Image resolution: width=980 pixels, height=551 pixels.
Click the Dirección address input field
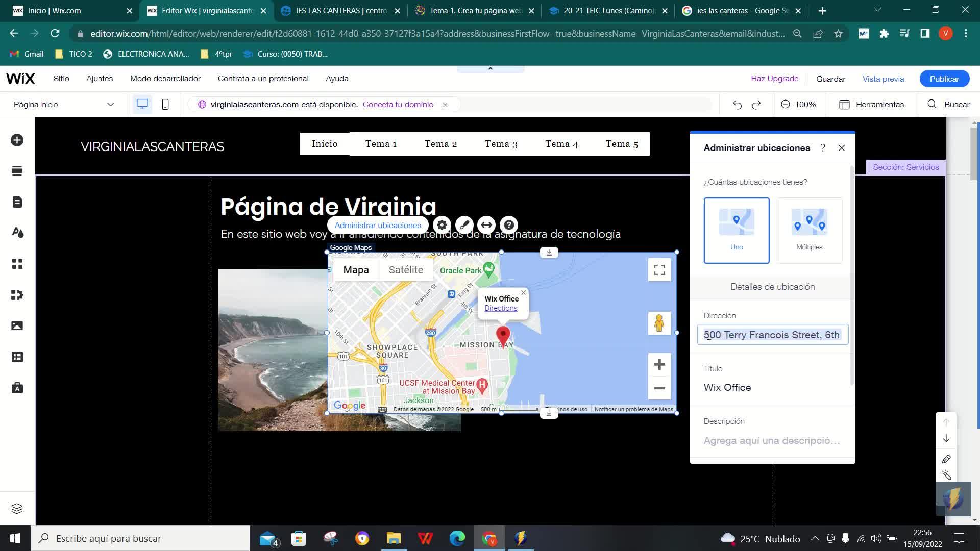772,335
